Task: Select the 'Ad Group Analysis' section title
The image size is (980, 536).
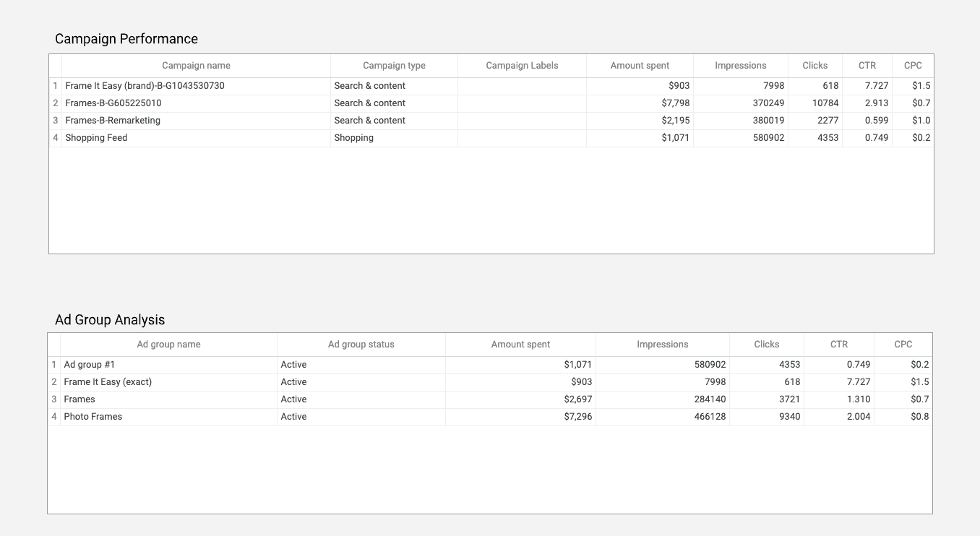Action: (x=110, y=320)
